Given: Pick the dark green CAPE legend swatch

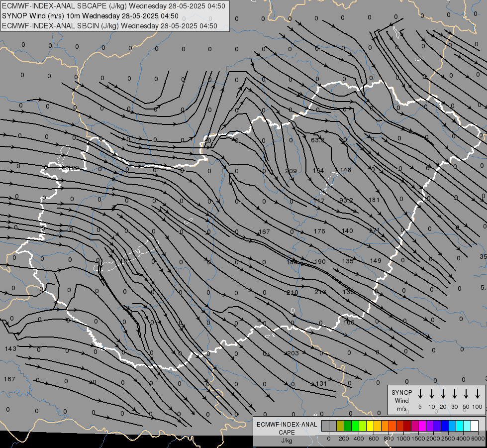Looking at the screenshot, I should click(348, 426).
